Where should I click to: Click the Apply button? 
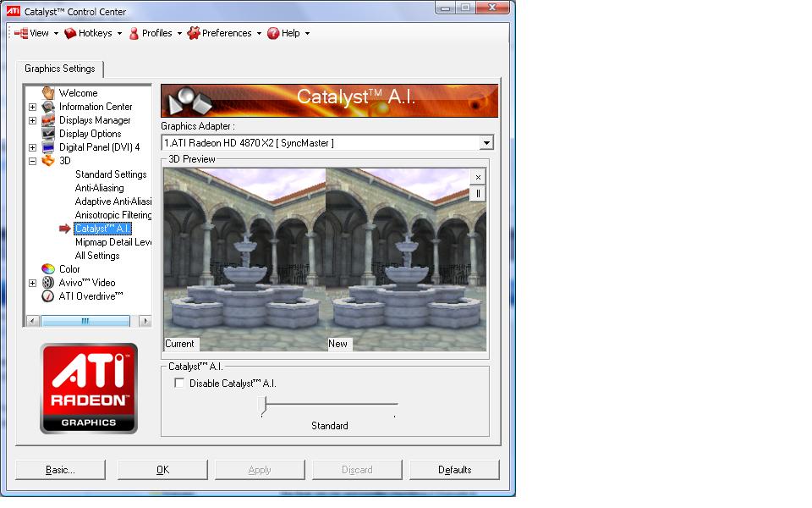pos(260,470)
